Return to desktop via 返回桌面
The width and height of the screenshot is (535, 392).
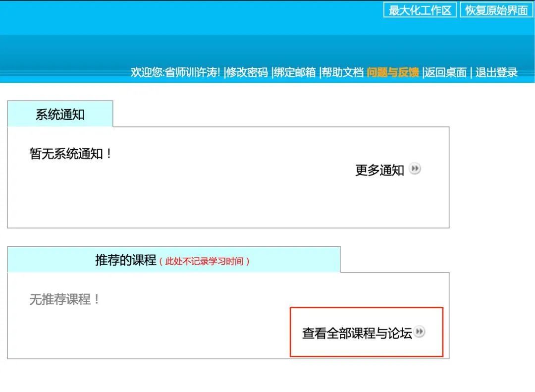pyautogui.click(x=445, y=73)
